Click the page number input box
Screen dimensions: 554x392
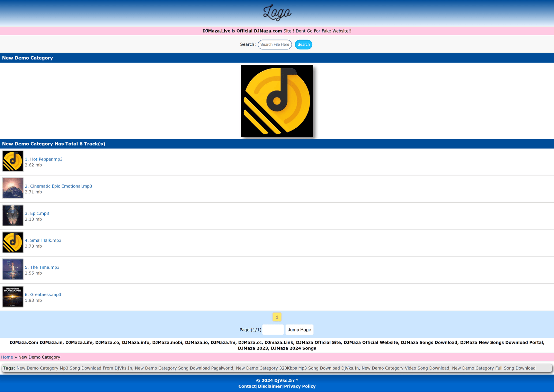point(273,330)
